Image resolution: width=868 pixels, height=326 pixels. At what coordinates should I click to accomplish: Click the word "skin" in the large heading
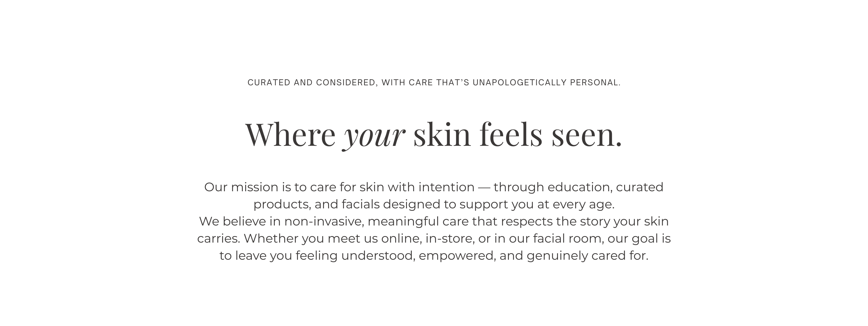[x=442, y=135]
